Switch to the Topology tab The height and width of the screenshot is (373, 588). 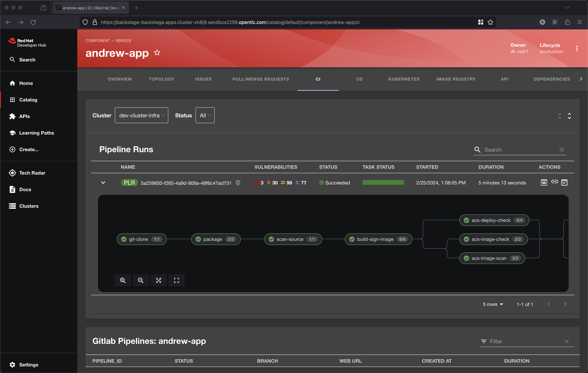pyautogui.click(x=161, y=79)
